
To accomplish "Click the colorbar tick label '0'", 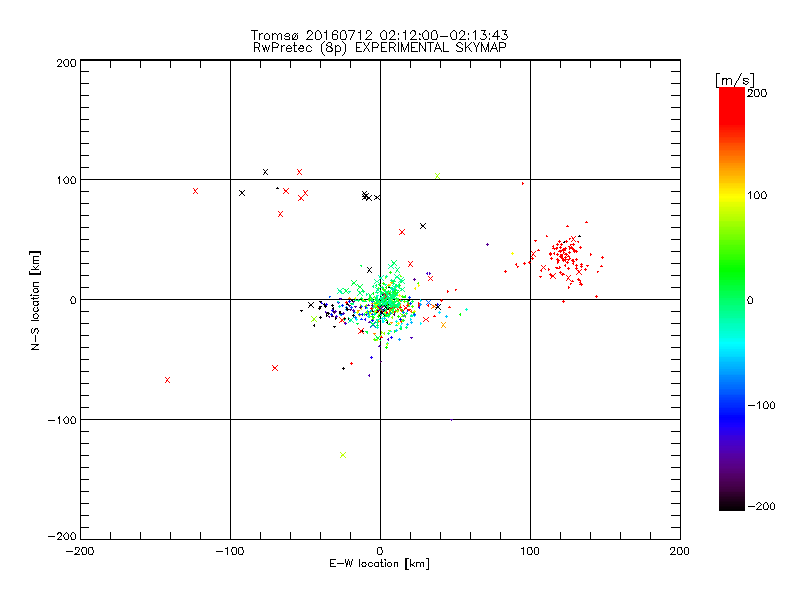I will click(750, 300).
